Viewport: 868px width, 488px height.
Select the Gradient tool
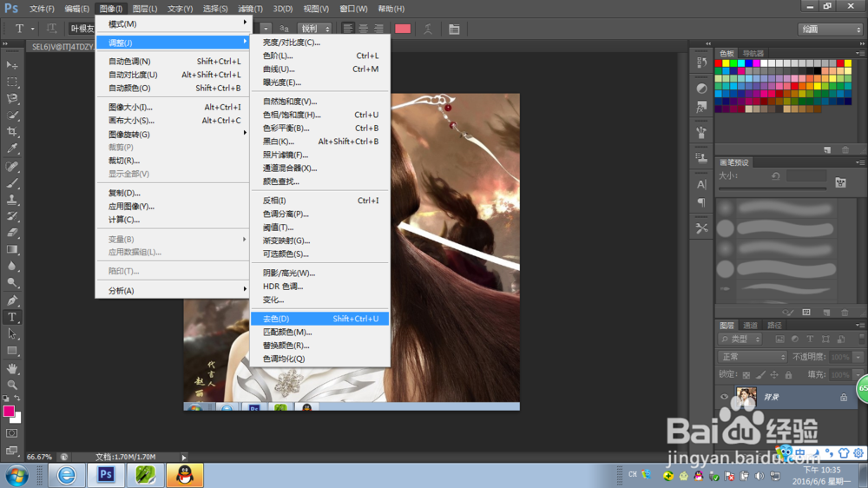click(11, 249)
